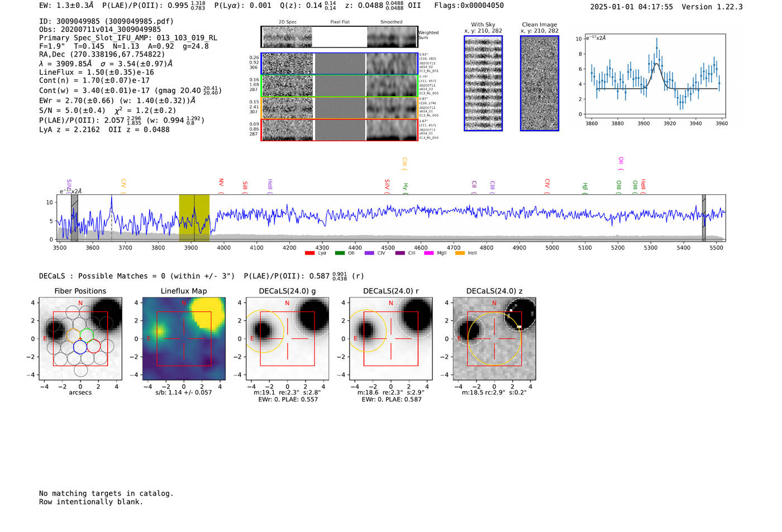Open the DECaLS(24.0) z band image
Screen dimensions: 782x532
point(494,339)
